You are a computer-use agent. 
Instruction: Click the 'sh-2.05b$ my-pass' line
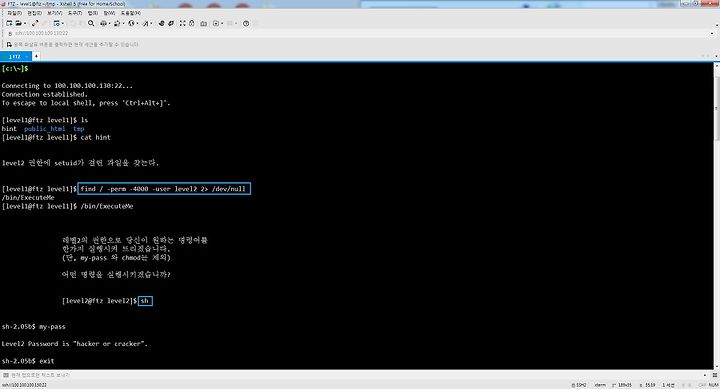(x=34, y=327)
